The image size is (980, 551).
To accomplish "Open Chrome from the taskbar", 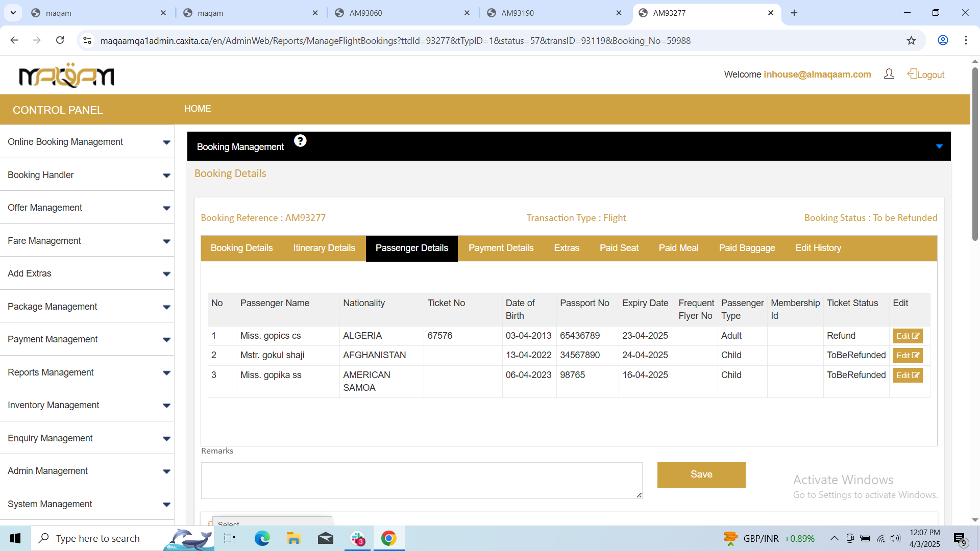I will [388, 538].
